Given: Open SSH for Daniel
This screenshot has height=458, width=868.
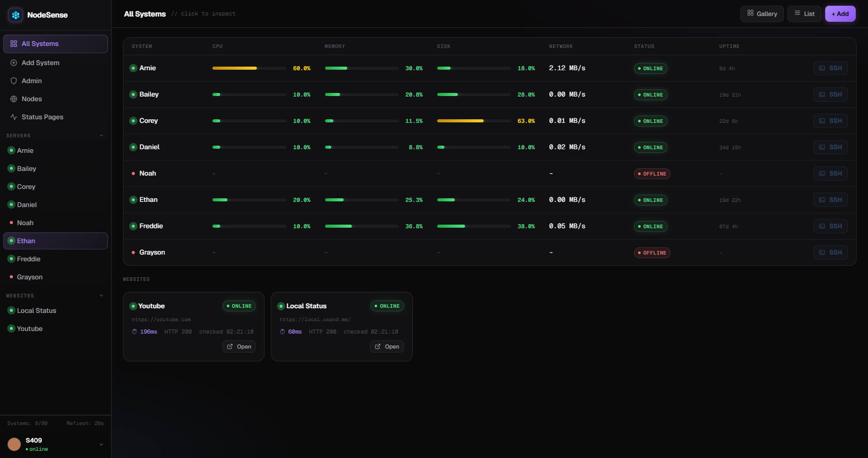Looking at the screenshot, I should coord(830,147).
